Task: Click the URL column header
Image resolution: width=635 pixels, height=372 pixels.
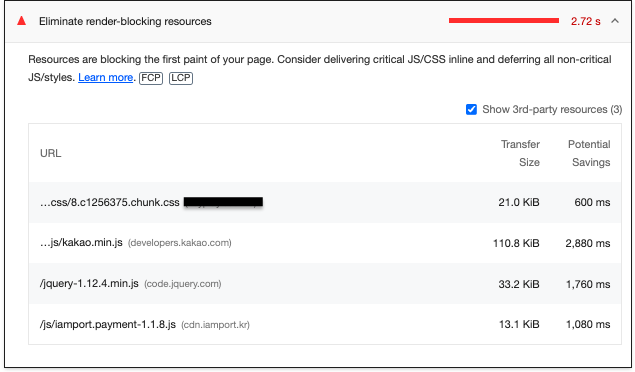Action: tap(51, 153)
